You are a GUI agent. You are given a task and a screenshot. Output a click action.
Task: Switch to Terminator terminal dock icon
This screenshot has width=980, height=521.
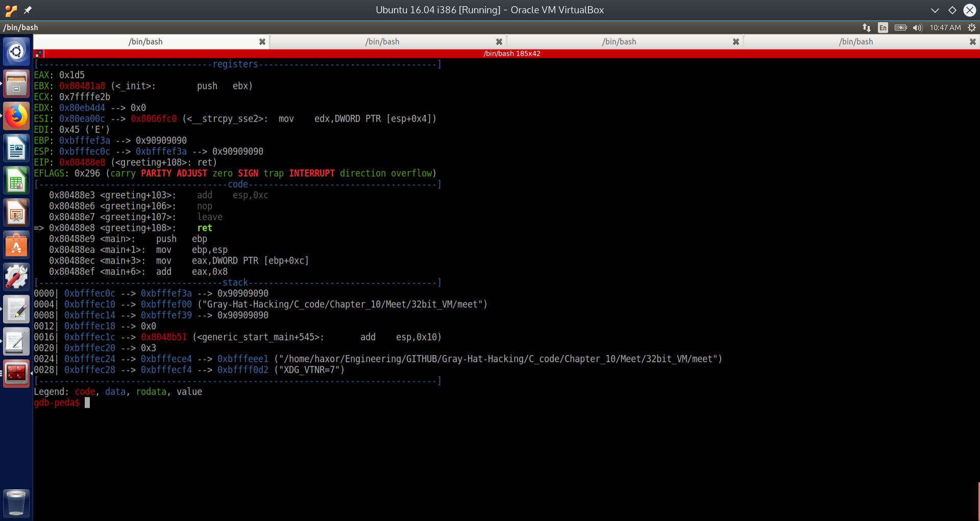[x=16, y=373]
